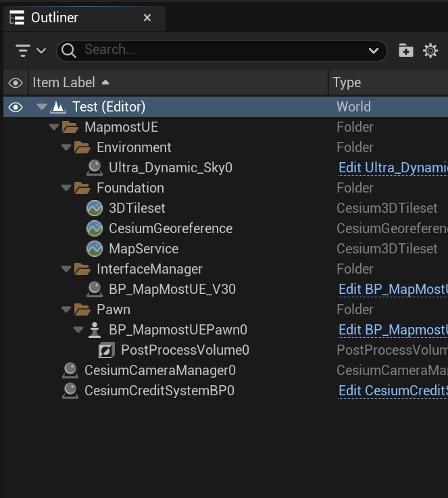The height and width of the screenshot is (498, 448).
Task: Click the CesiumGeoreferen type cell
Action: coord(392,228)
